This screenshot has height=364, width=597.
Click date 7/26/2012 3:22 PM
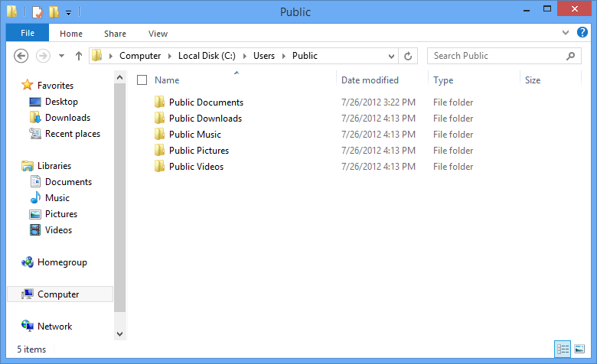click(x=378, y=102)
